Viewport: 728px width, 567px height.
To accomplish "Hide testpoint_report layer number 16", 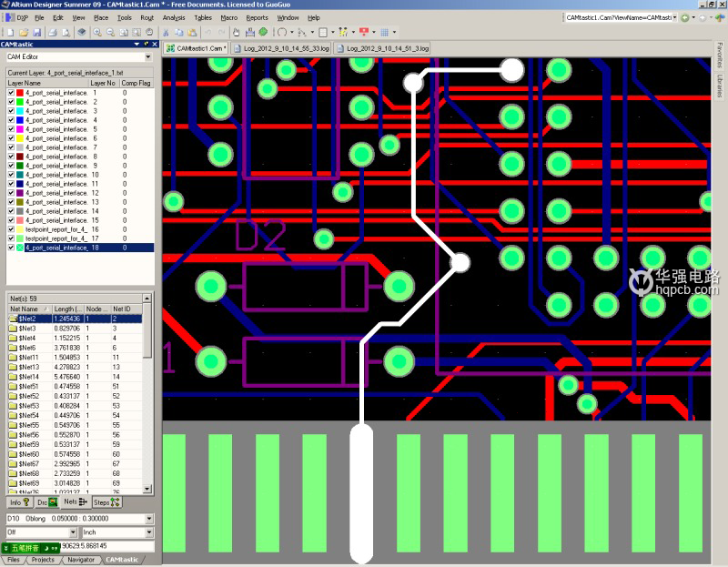I will pyautogui.click(x=11, y=229).
